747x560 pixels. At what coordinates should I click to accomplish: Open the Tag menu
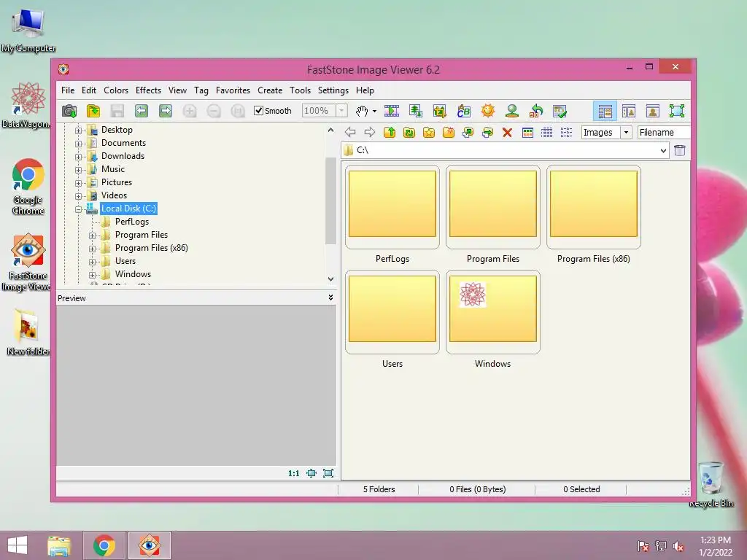(x=201, y=90)
